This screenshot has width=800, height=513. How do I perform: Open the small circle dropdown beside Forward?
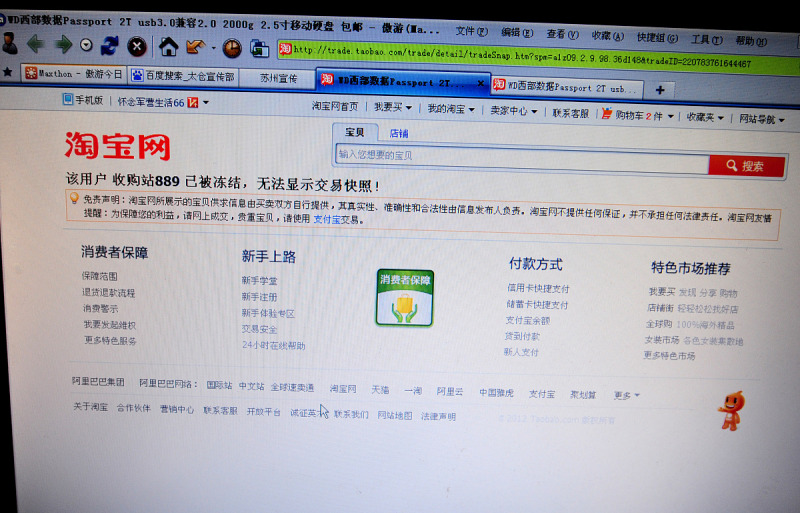pos(86,45)
